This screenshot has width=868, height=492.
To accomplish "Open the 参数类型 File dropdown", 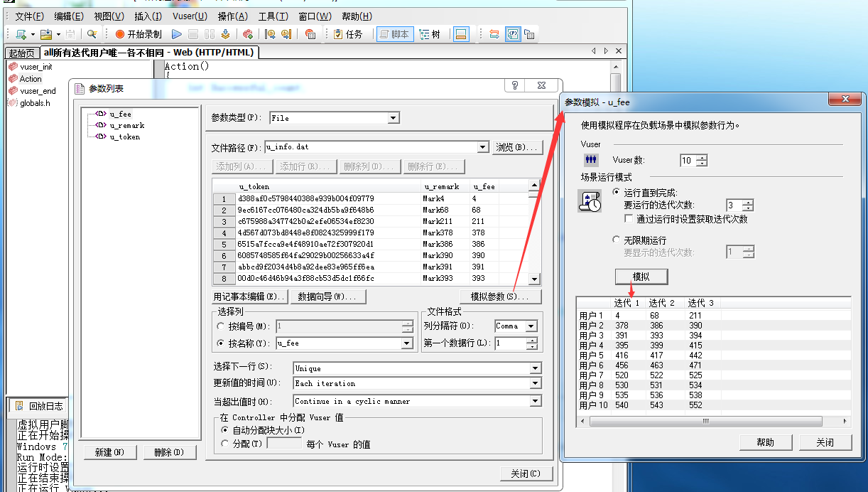I will coord(394,118).
